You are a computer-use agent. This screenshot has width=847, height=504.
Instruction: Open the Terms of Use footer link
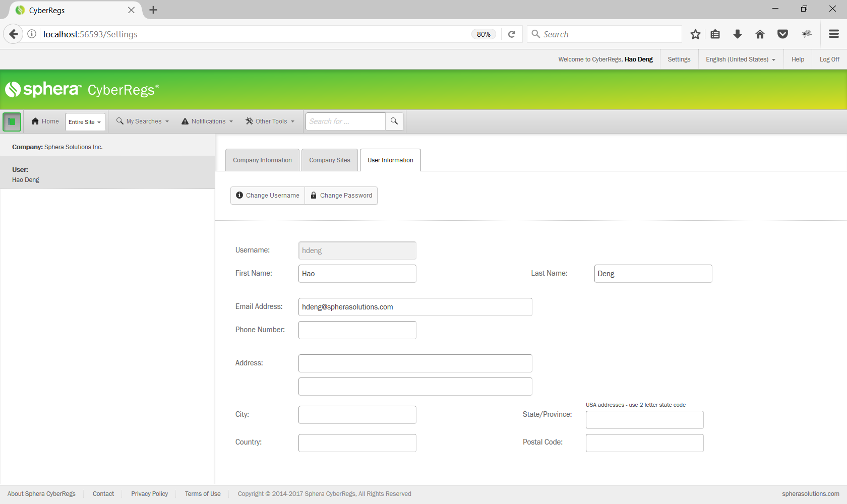203,494
